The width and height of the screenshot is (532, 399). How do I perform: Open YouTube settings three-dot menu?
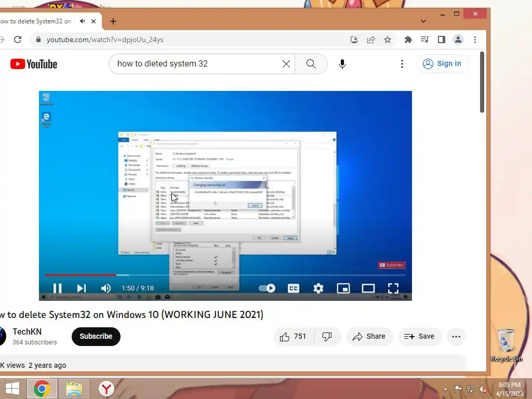point(402,64)
